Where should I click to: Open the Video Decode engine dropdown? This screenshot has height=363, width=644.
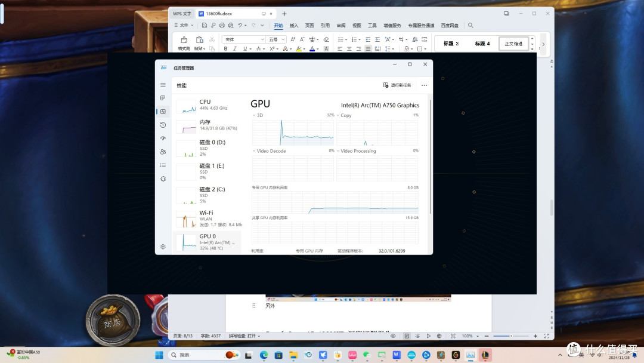click(254, 151)
